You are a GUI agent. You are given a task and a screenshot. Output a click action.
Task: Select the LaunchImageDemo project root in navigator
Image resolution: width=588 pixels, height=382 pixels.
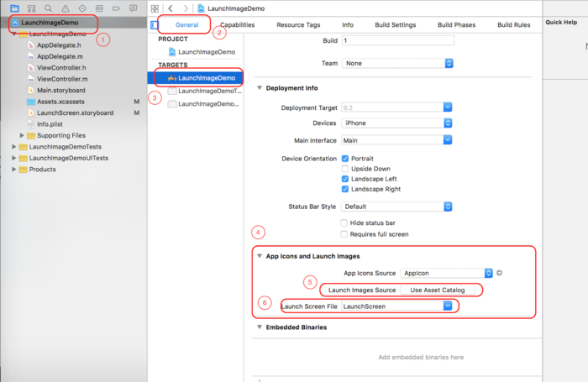pos(49,23)
